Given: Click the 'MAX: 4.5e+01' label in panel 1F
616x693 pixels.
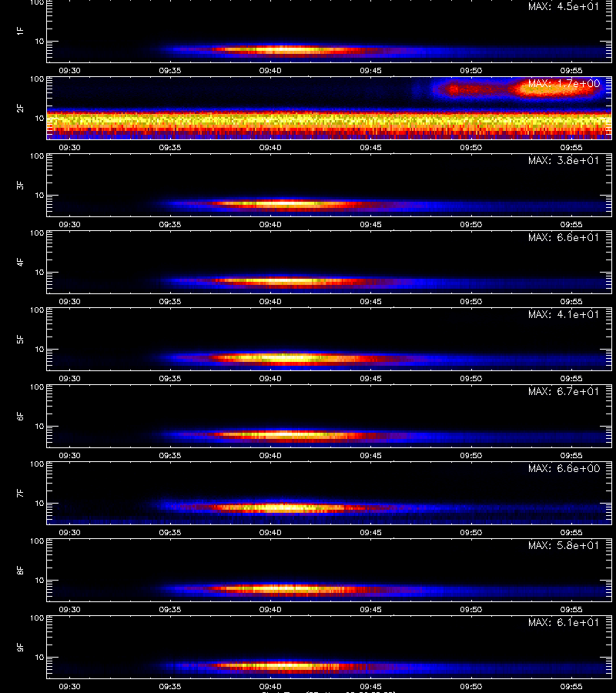Looking at the screenshot, I should [564, 7].
